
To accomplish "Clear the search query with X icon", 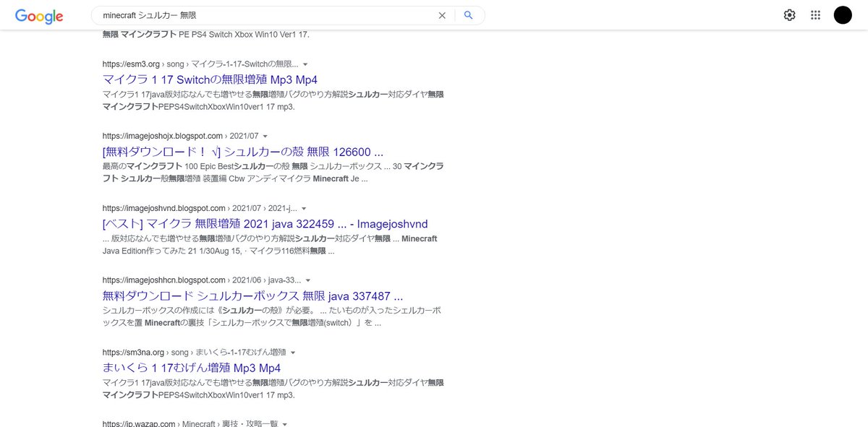I will coord(442,15).
